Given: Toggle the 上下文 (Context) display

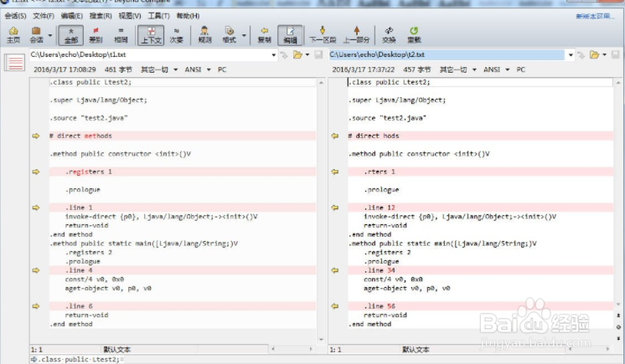Looking at the screenshot, I should (x=151, y=35).
